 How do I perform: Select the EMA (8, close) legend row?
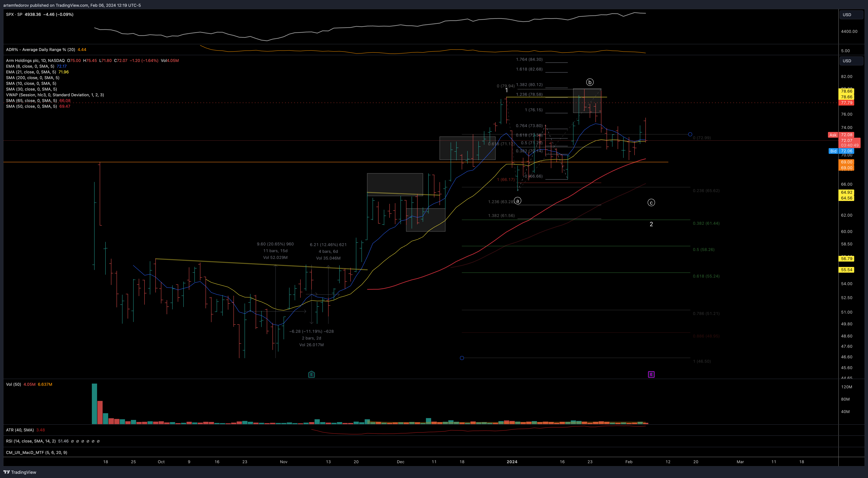point(36,66)
